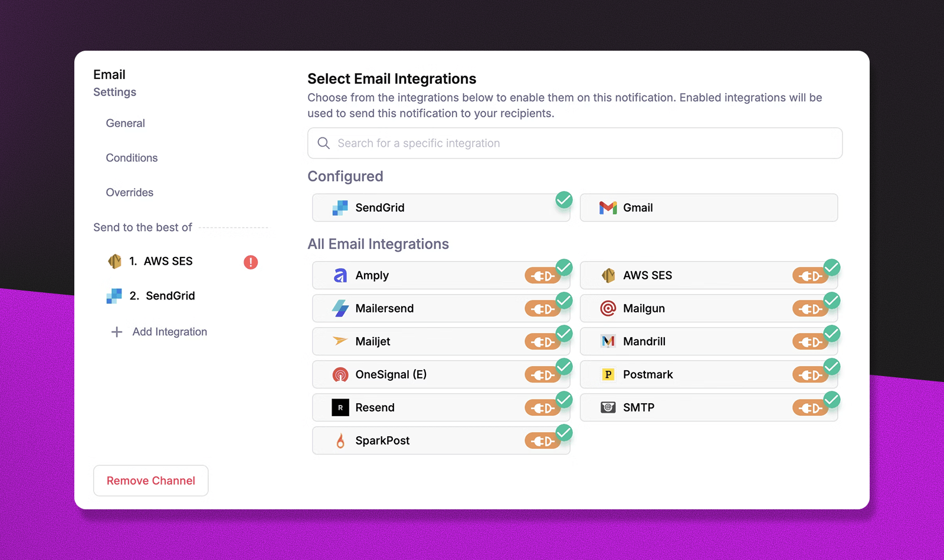Go to the Overrides settings section
Viewport: 944px width, 560px height.
point(129,193)
